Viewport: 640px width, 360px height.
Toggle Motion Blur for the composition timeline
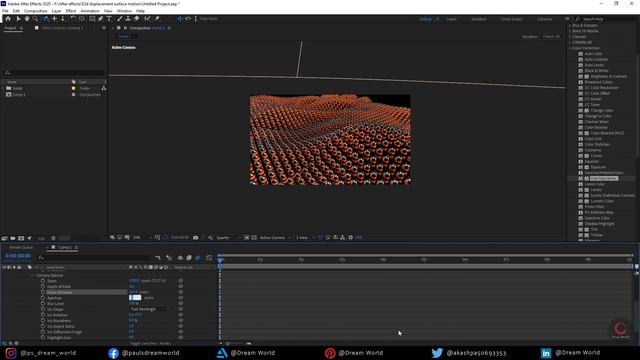coord(198,258)
